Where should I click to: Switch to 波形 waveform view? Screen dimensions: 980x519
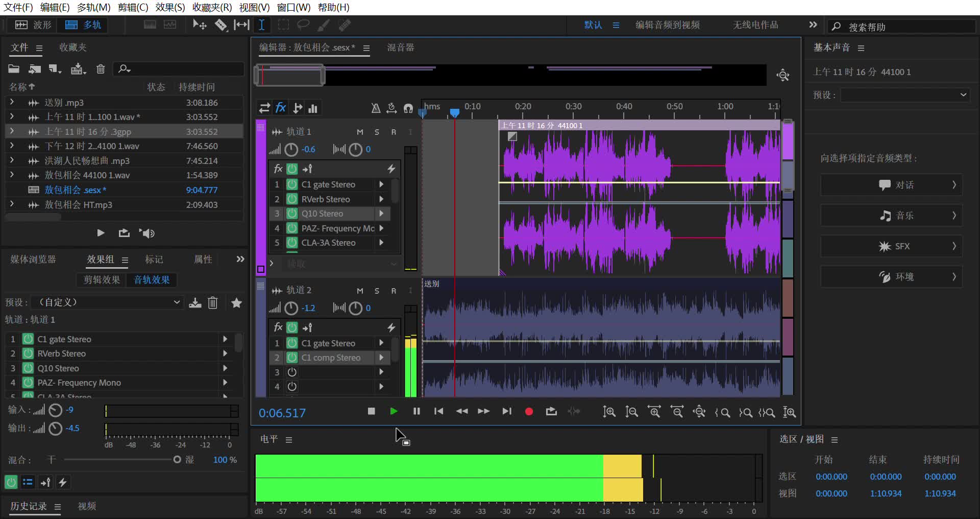(x=33, y=25)
